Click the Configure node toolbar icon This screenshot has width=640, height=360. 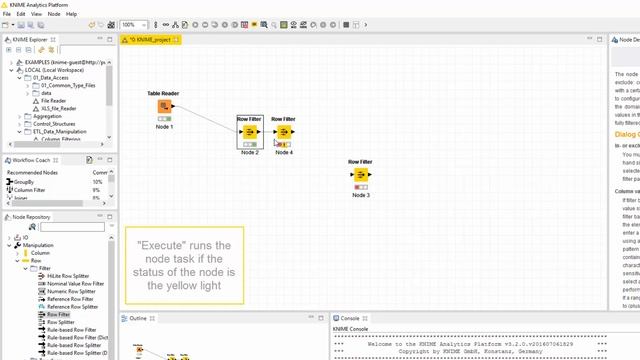click(x=185, y=25)
